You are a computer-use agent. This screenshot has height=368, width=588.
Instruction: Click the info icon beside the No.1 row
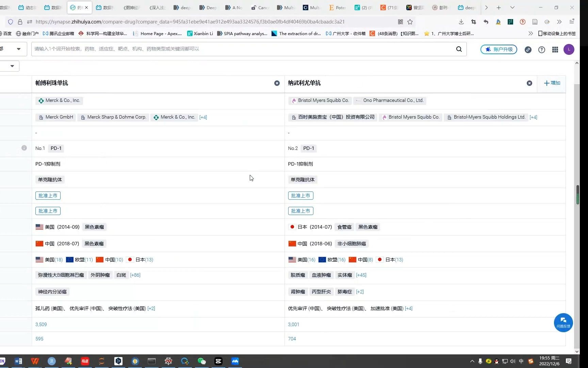coord(24,148)
